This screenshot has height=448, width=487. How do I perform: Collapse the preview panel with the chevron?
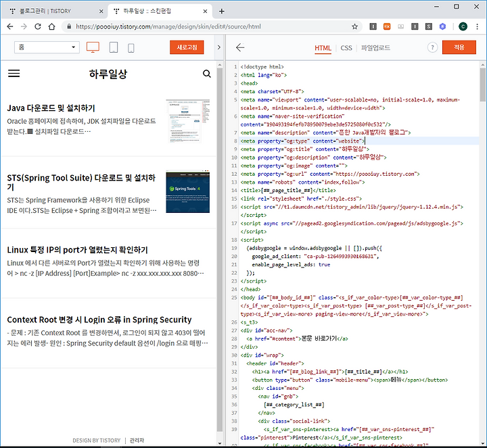point(219,47)
